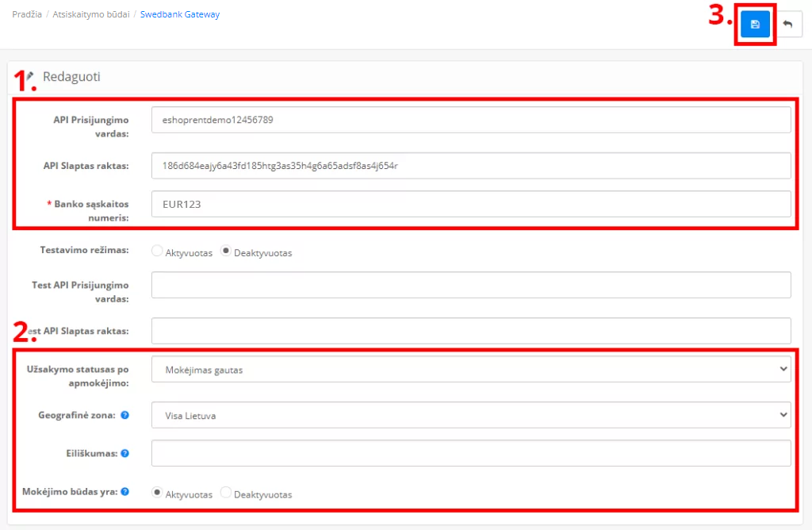Image resolution: width=812 pixels, height=530 pixels.
Task: Set Mokėjimo būdas yra to Aktyvuotas
Action: 157,493
